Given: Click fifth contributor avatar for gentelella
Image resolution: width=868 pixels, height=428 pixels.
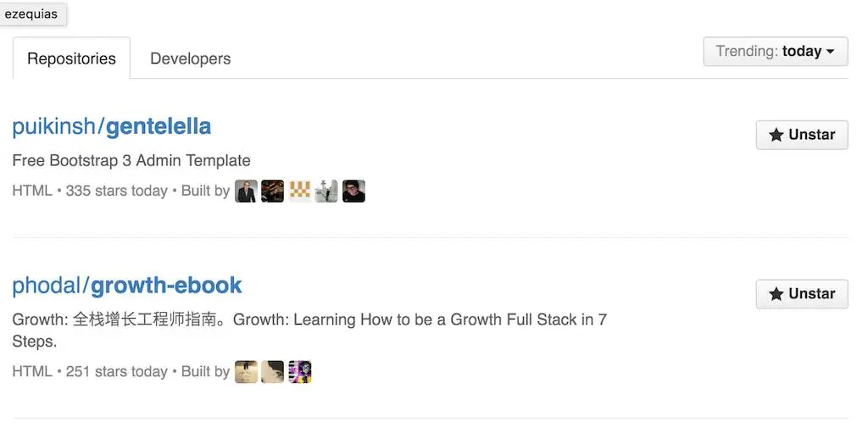Looking at the screenshot, I should (x=353, y=191).
